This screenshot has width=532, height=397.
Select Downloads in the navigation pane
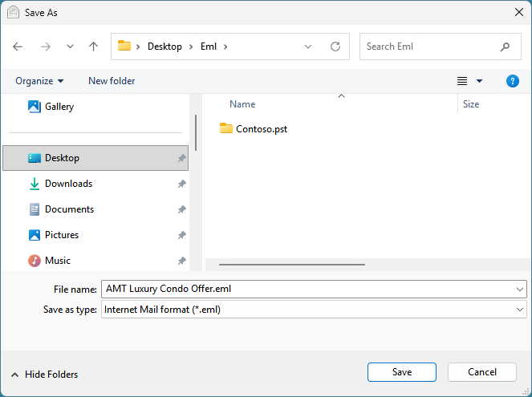[x=68, y=184]
